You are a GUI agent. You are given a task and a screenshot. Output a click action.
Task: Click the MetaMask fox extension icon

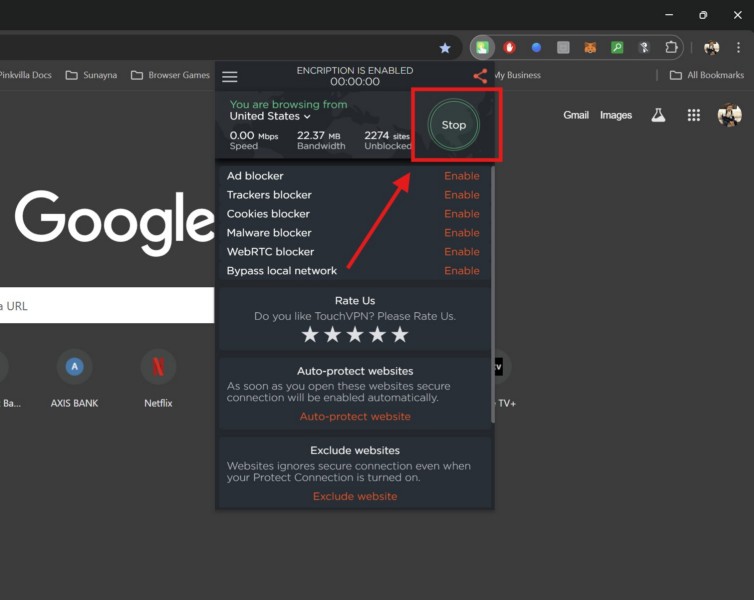[591, 47]
